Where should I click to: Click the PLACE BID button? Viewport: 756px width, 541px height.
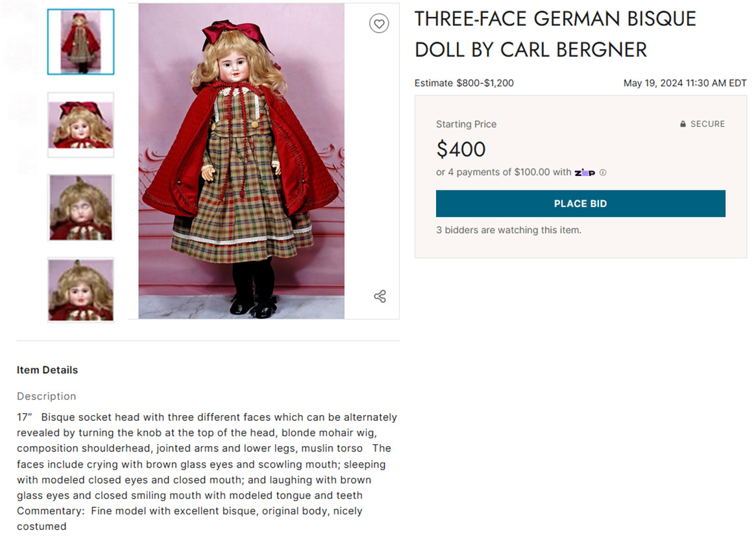(x=581, y=203)
